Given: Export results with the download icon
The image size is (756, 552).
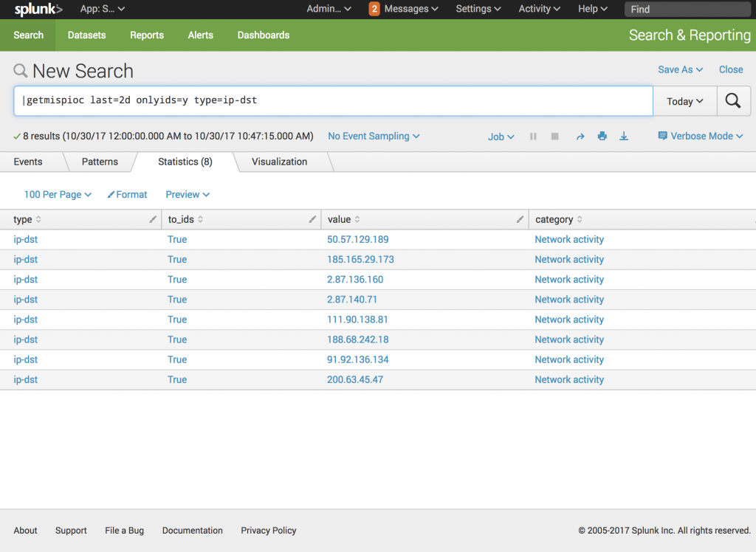Looking at the screenshot, I should coord(624,137).
